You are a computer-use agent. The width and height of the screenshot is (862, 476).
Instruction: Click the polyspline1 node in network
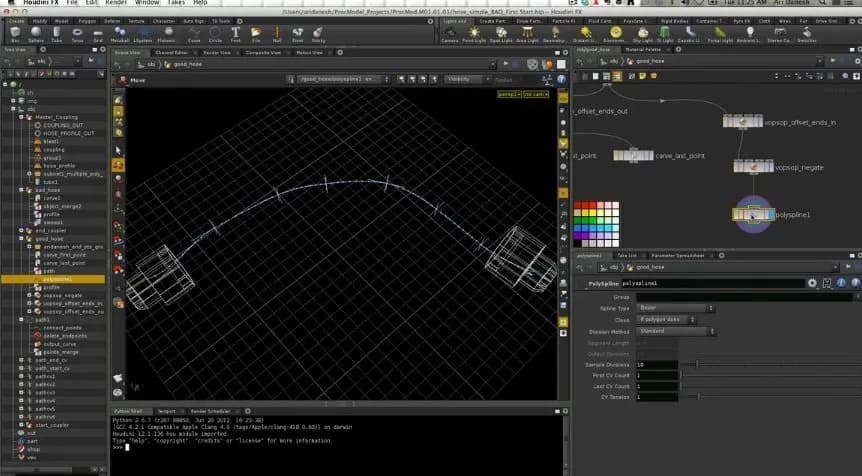pos(753,214)
